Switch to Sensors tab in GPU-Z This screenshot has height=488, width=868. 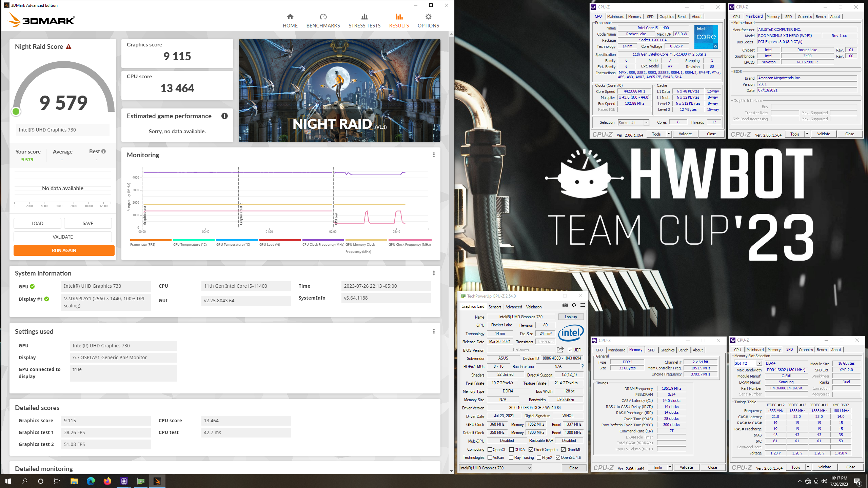pos(495,307)
